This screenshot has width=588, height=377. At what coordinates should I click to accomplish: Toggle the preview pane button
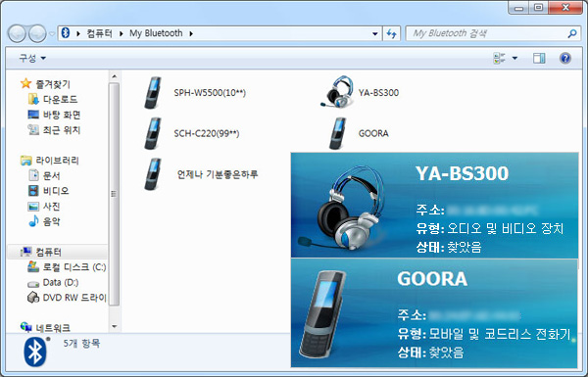539,58
